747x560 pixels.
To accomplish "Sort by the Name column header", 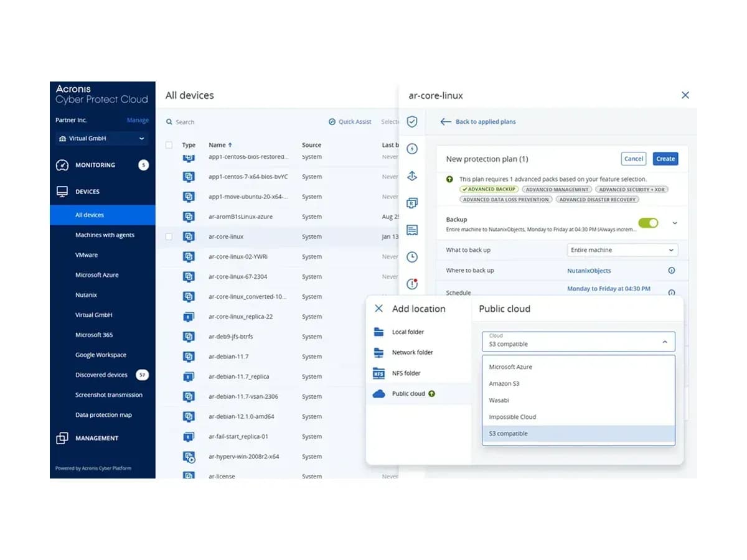I will coord(220,145).
